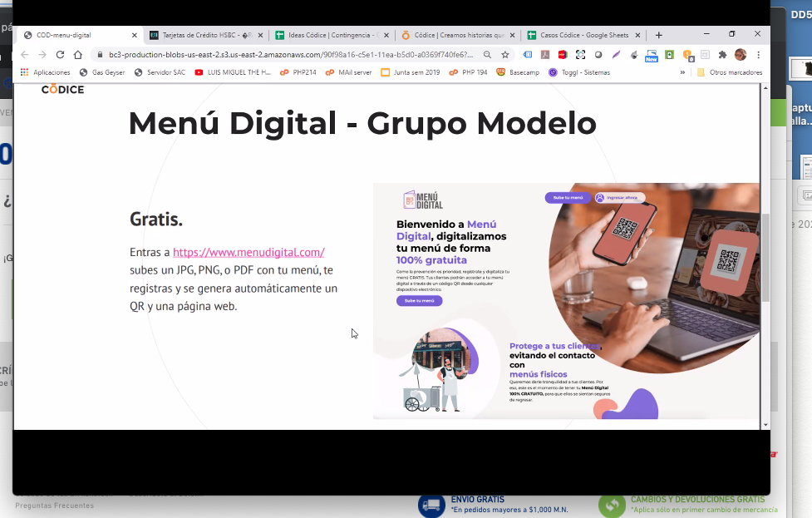Close the COD-menu-digital tab
Screen dimensions: 812x518
pyautogui.click(x=135, y=35)
